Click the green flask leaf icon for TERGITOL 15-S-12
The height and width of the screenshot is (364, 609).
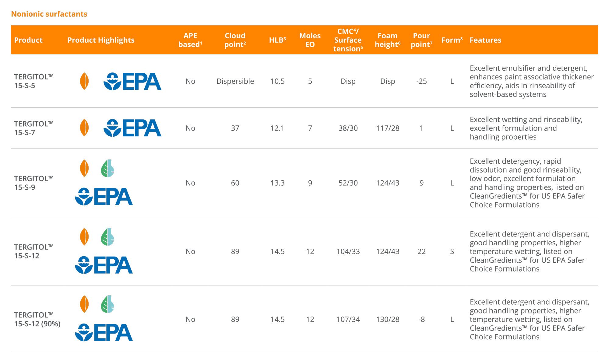click(107, 237)
